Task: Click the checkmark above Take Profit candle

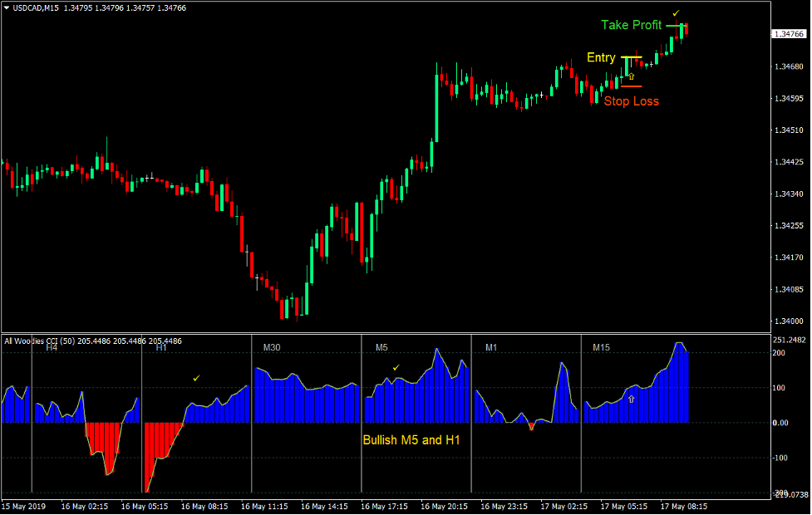Action: click(x=676, y=13)
